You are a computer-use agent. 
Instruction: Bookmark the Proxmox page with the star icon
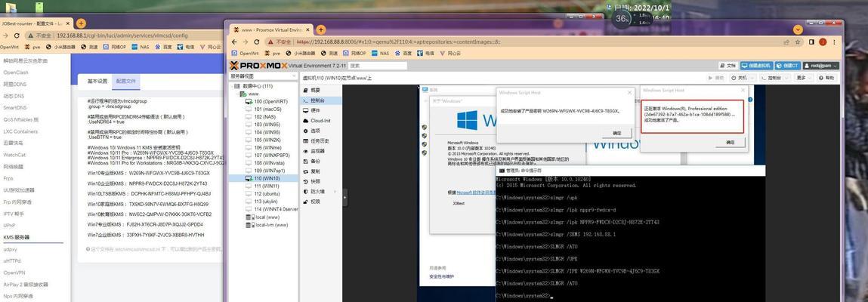pos(798,42)
